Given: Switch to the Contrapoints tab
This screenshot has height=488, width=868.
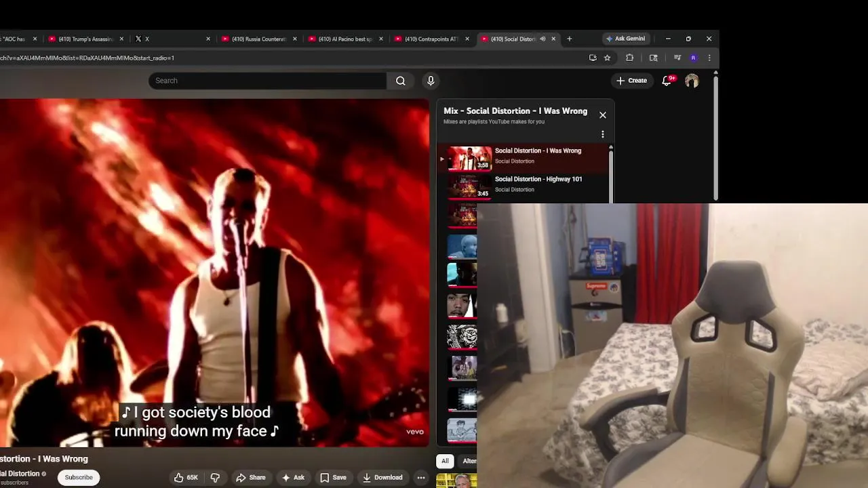Looking at the screenshot, I should pyautogui.click(x=432, y=39).
